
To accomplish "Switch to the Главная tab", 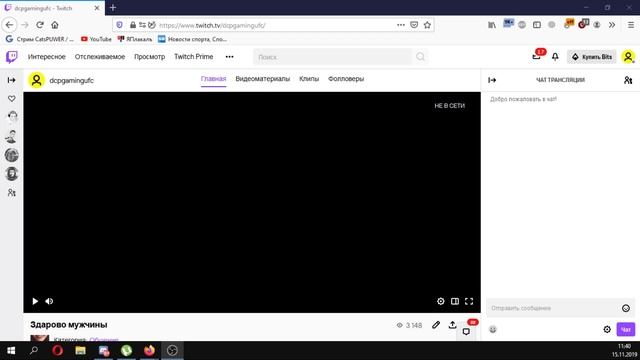I will [213, 79].
